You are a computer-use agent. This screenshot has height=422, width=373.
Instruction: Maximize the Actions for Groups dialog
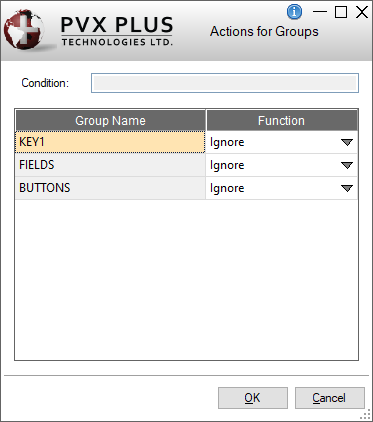click(x=341, y=12)
